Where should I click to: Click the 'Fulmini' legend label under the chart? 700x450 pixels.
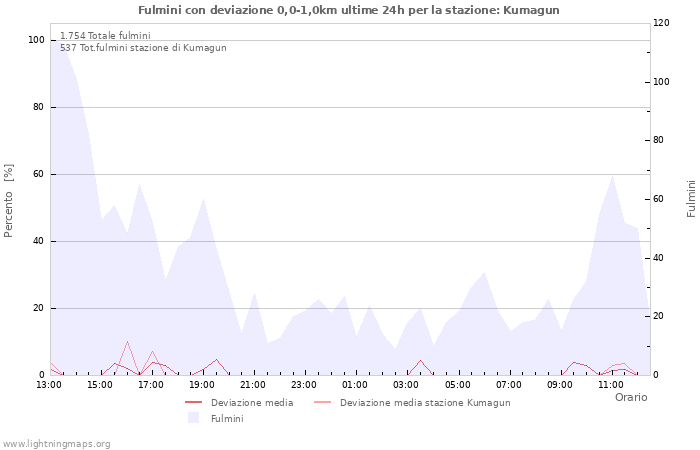click(227, 419)
